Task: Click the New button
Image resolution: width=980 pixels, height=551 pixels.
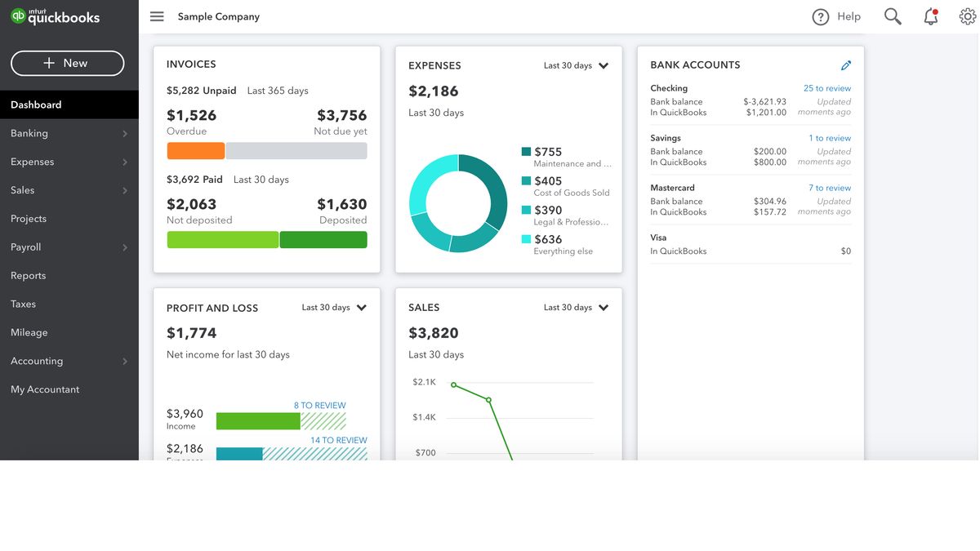Action: pos(67,63)
